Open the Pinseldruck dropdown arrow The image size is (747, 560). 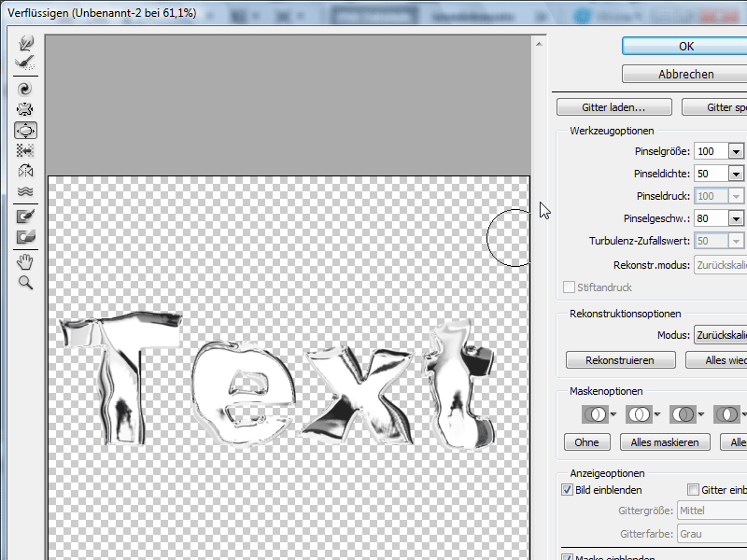736,196
